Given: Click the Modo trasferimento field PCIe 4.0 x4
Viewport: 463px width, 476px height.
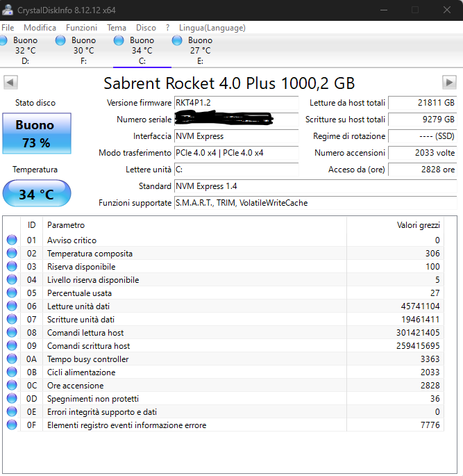Looking at the screenshot, I should coord(237,153).
